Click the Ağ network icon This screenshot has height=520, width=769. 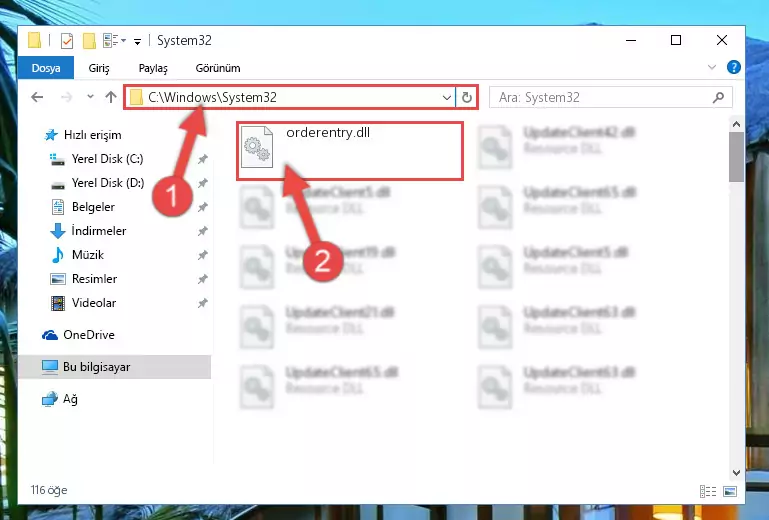coord(50,399)
